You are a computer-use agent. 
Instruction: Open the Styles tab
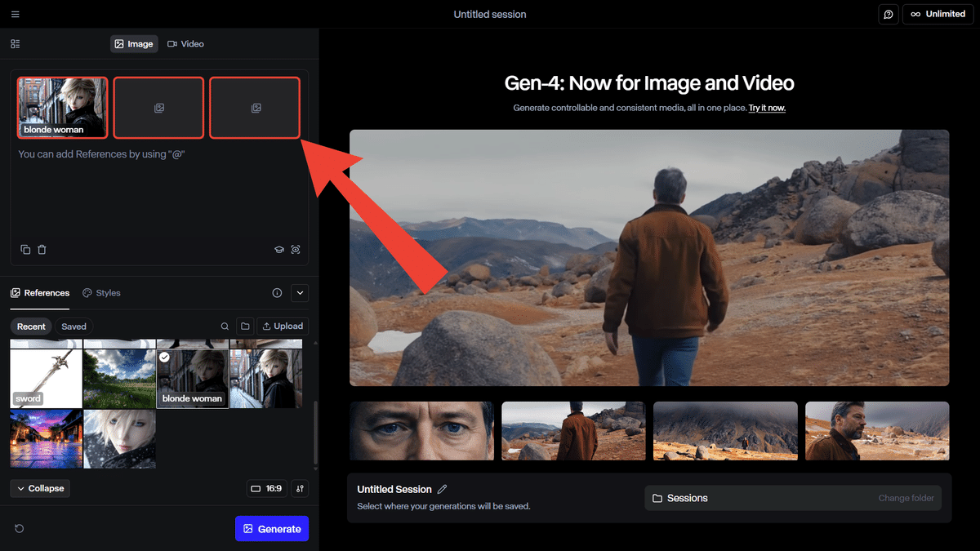click(x=101, y=293)
